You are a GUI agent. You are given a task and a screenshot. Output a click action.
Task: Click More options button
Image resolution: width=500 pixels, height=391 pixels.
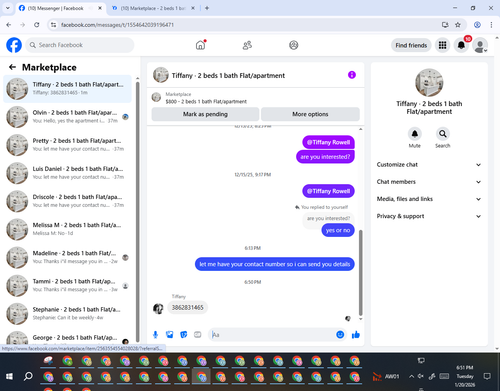[310, 114]
